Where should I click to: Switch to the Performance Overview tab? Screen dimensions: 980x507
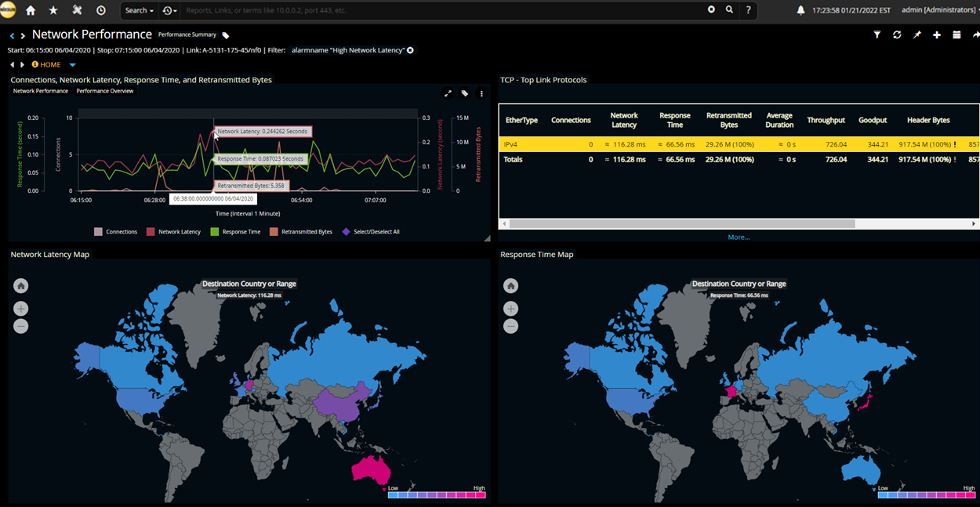[104, 91]
